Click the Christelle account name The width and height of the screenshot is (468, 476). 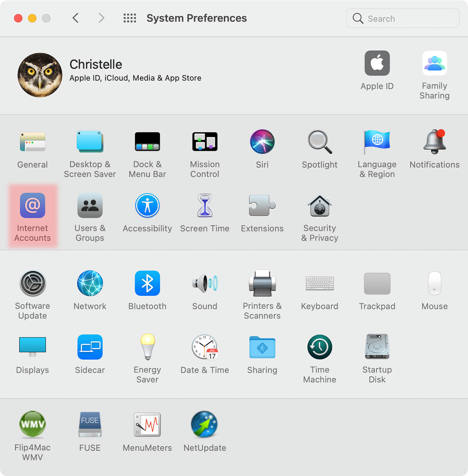(96, 64)
